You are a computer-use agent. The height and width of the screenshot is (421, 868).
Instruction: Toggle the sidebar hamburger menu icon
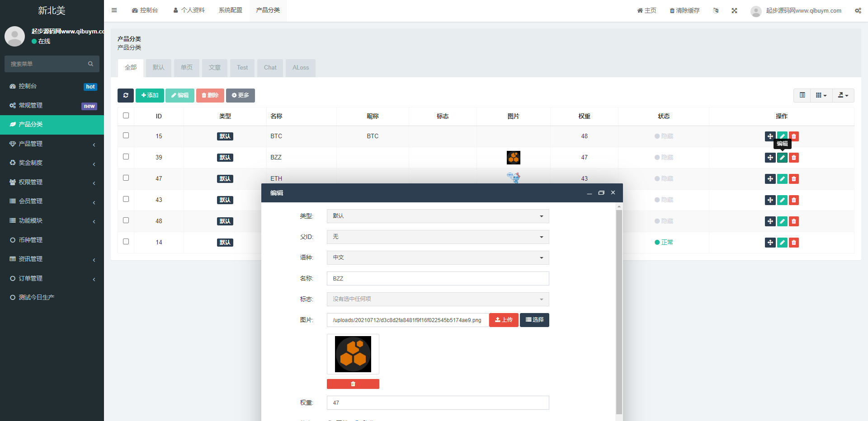tap(114, 10)
